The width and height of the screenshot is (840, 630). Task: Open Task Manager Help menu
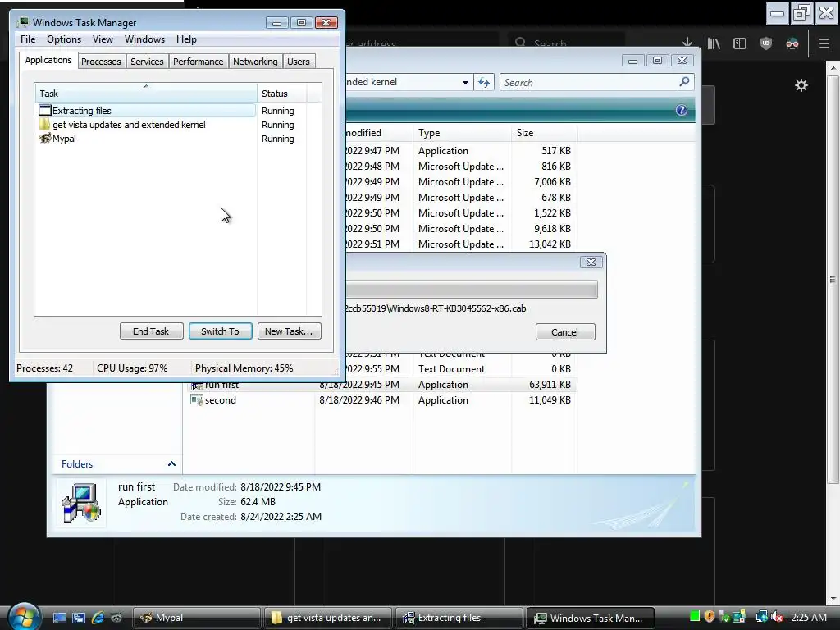[x=186, y=39]
